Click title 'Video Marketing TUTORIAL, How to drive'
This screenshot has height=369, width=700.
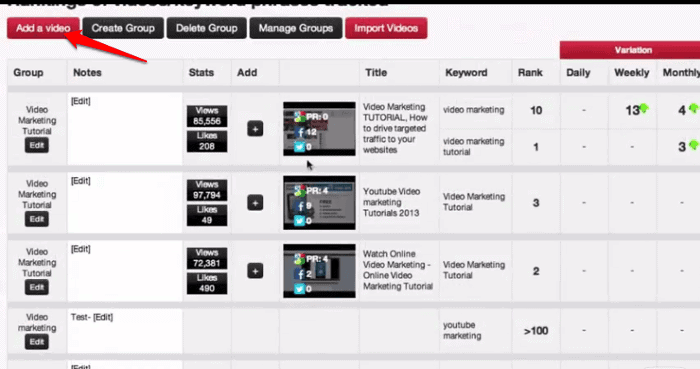click(x=395, y=129)
